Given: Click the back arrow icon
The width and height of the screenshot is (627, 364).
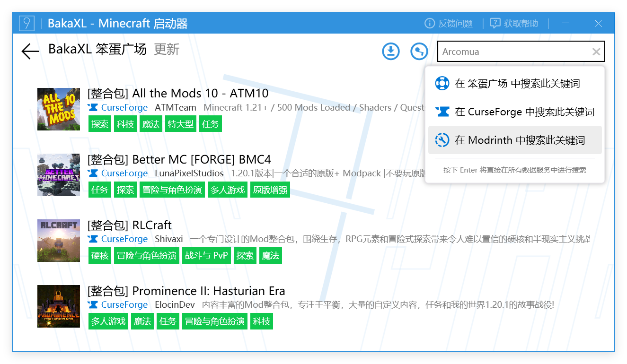Looking at the screenshot, I should pyautogui.click(x=30, y=51).
